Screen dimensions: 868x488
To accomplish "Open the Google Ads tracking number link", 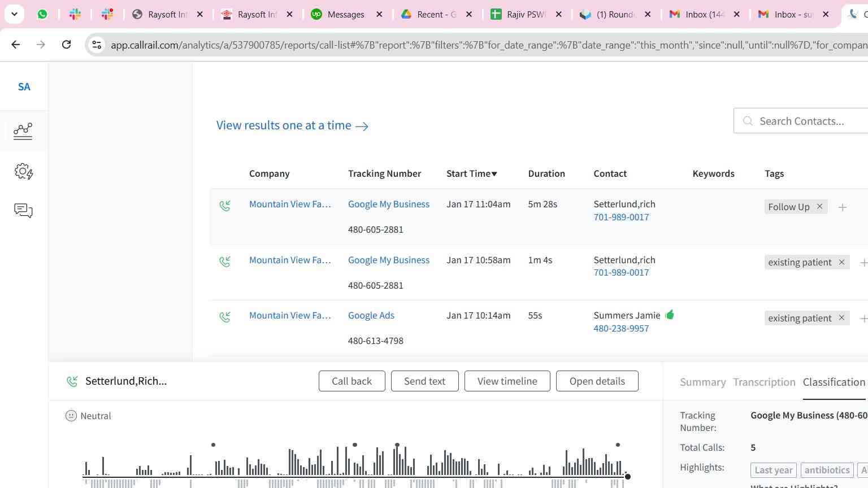I will tap(371, 315).
